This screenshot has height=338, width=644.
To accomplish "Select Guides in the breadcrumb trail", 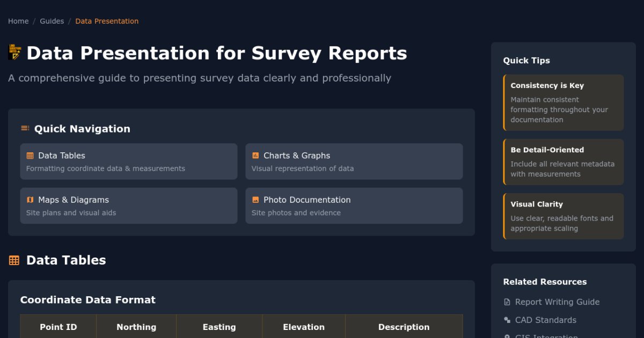I will click(52, 21).
